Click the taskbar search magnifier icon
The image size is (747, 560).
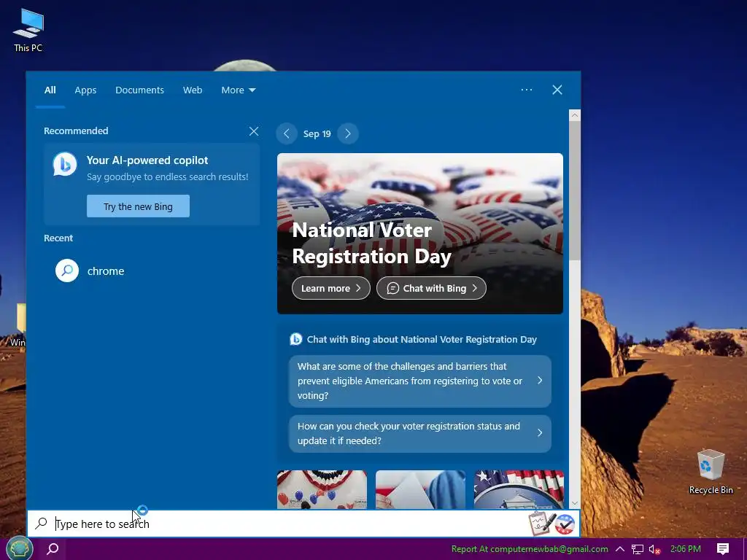coord(53,548)
